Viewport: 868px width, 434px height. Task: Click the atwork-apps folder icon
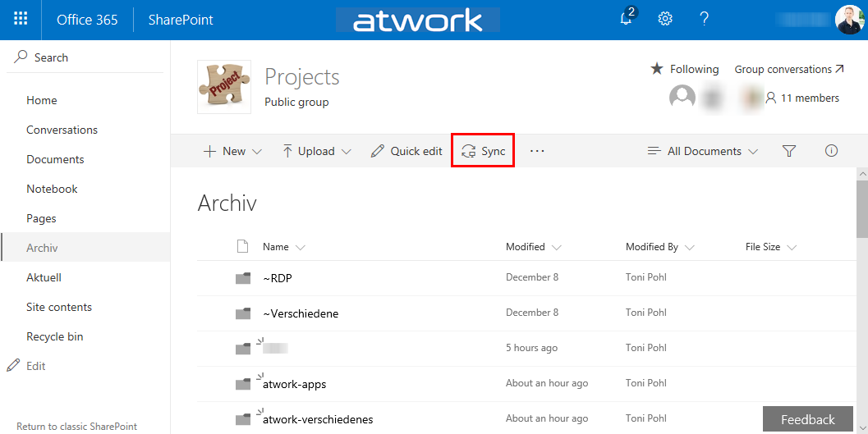coord(243,384)
